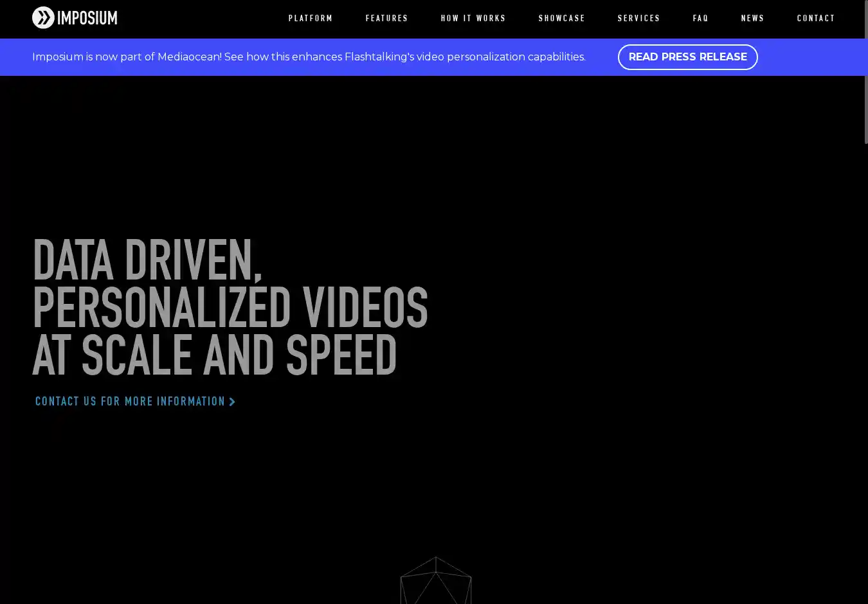Open the Showcase nav link

pos(561,19)
